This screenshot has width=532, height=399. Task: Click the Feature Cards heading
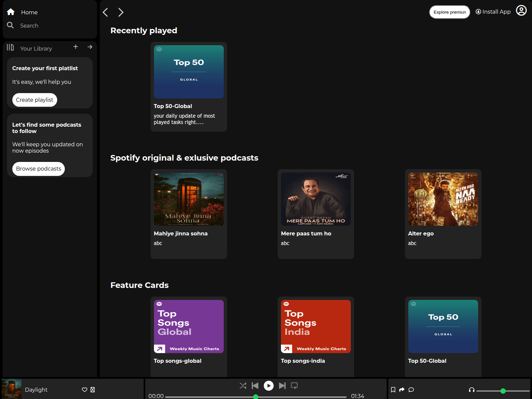point(139,285)
